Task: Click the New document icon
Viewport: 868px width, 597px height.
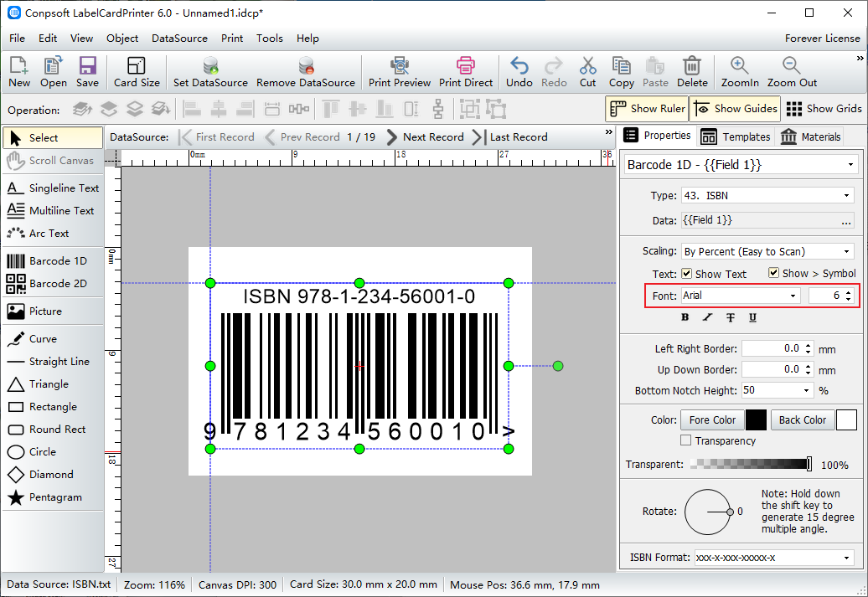Action: click(x=18, y=71)
